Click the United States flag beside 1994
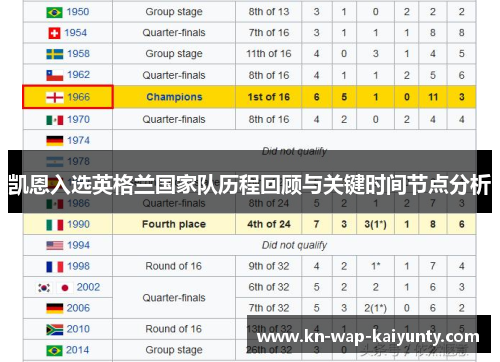This screenshot has height=362, width=500. pyautogui.click(x=54, y=246)
